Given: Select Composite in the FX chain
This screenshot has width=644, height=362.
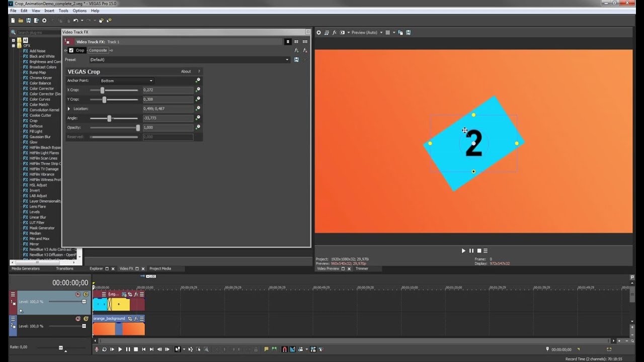Looking at the screenshot, I should pyautogui.click(x=98, y=50).
